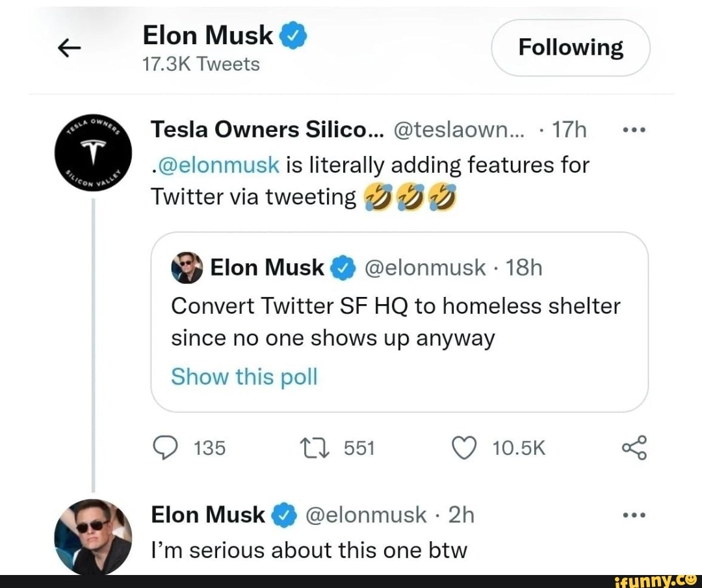Open the Show this poll link
Screen dimensions: 702x588
[244, 376]
